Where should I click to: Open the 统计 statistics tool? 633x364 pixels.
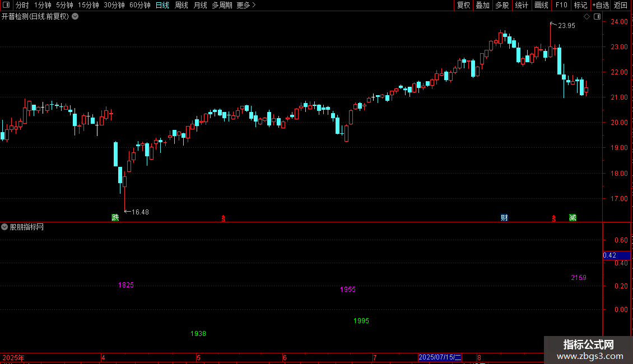[x=522, y=5]
